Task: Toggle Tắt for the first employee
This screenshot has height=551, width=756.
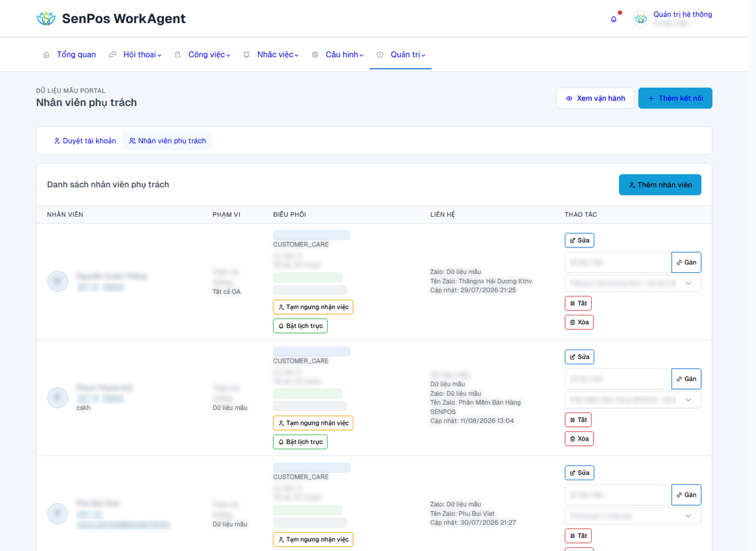Action: point(578,303)
